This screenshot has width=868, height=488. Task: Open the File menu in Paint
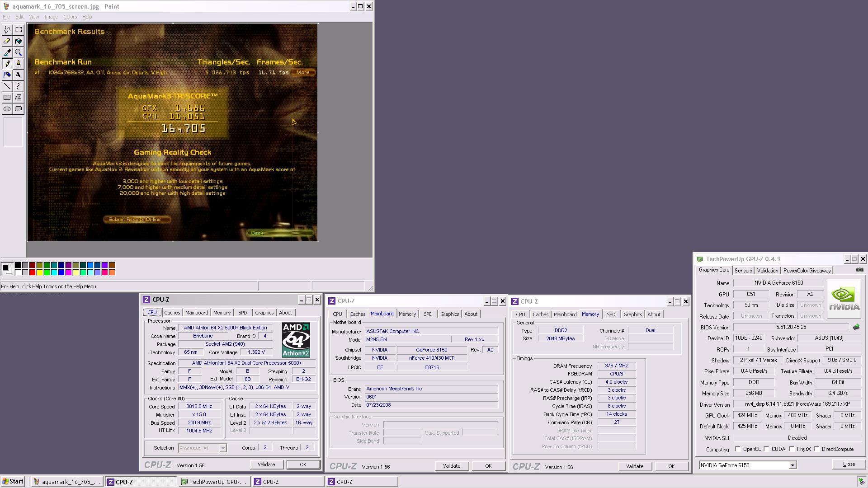tap(6, 17)
